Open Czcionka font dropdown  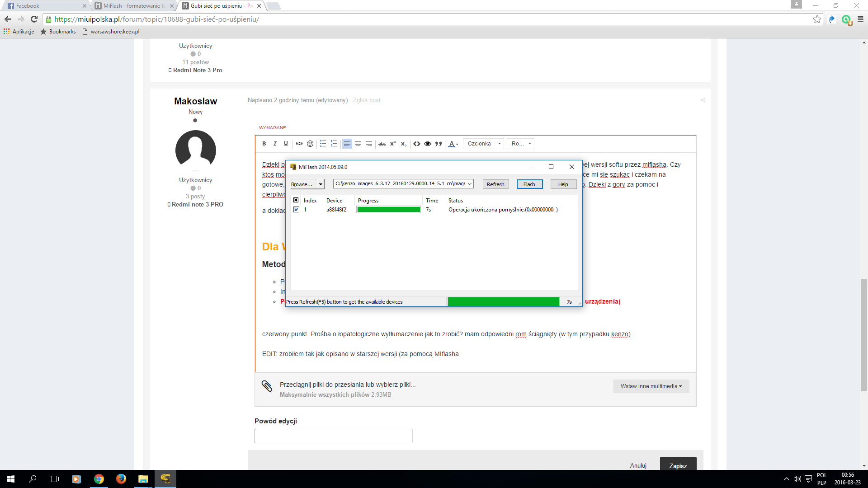483,144
